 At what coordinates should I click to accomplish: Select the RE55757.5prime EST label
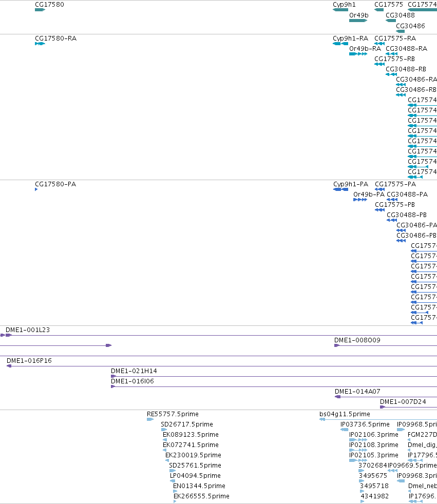pyautogui.click(x=173, y=414)
